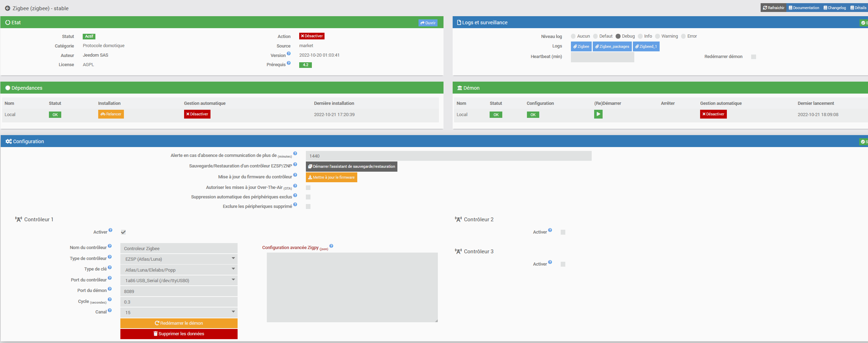Open the Type de contrôleur dropdown
The width and height of the screenshot is (868, 343).
pyautogui.click(x=179, y=259)
